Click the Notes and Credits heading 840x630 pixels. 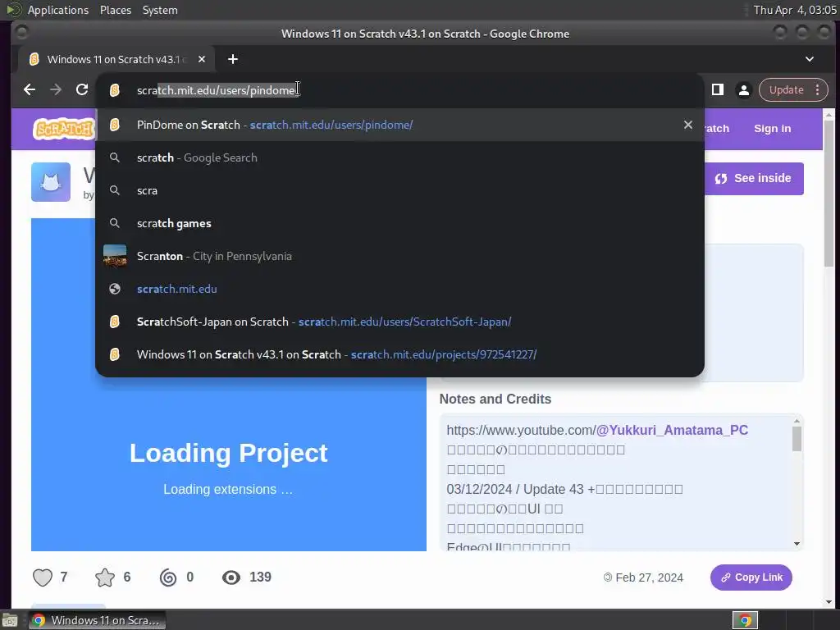pos(495,399)
